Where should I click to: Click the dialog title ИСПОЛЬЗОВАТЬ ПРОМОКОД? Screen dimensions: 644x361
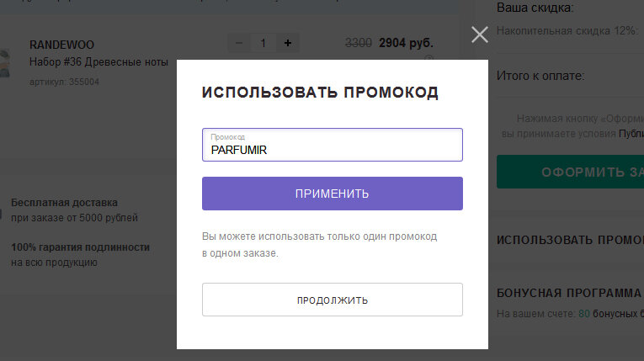pos(320,93)
